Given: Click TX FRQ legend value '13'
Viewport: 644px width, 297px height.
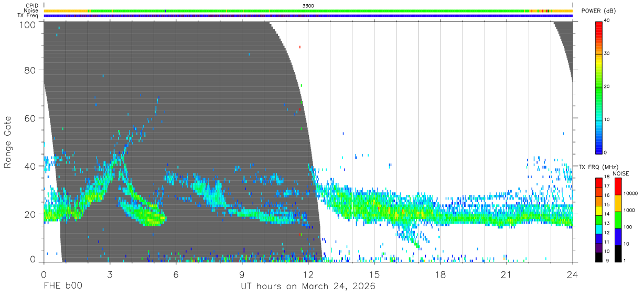Looking at the screenshot, I should pos(607,224).
